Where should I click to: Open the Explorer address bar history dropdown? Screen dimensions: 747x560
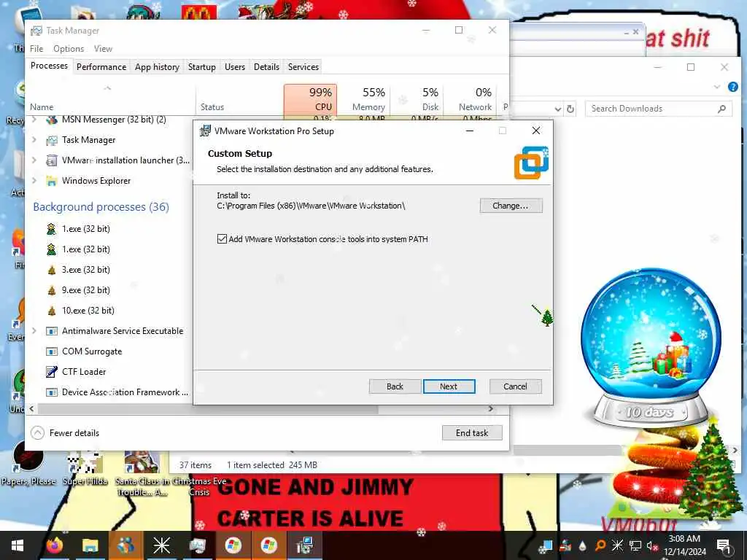click(558, 109)
